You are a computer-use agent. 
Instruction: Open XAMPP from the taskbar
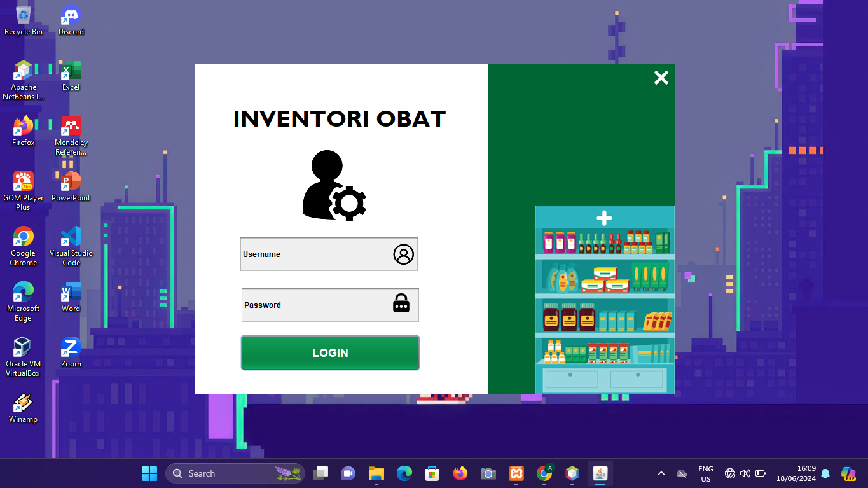(516, 473)
